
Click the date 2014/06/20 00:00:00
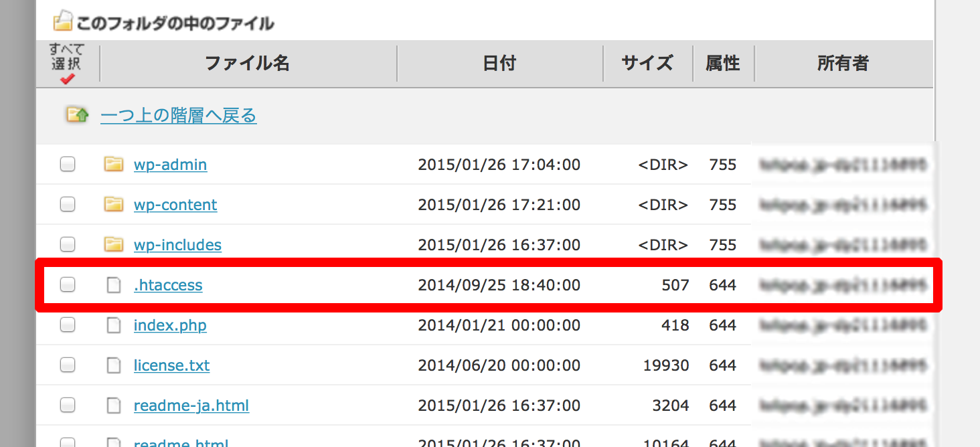tap(499, 365)
